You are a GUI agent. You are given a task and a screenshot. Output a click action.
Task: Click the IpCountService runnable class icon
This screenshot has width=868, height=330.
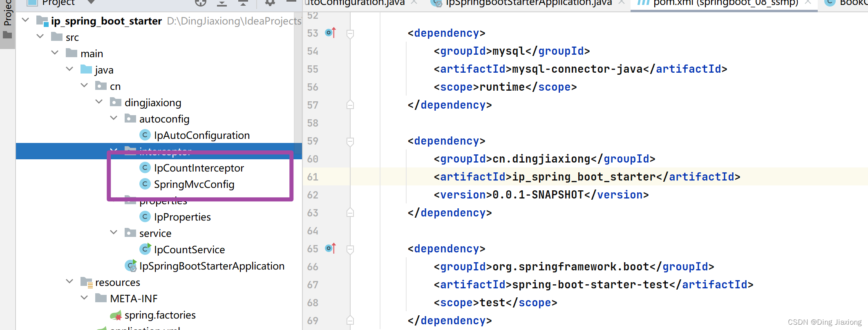pyautogui.click(x=145, y=249)
